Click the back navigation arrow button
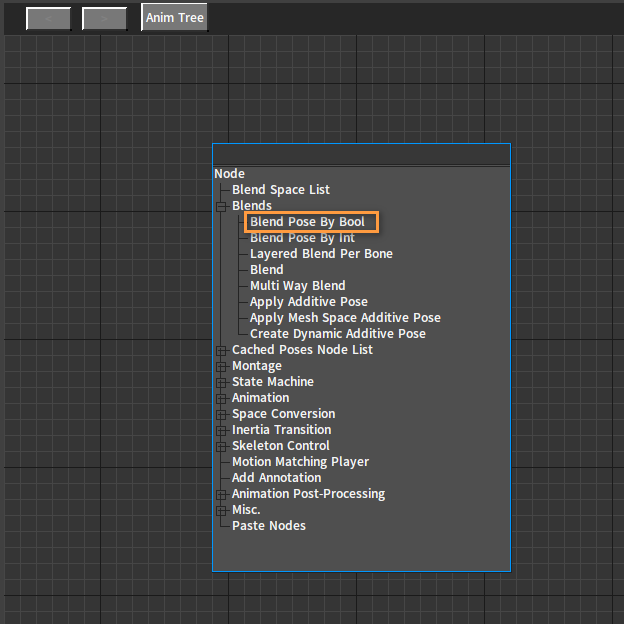The image size is (624, 624). [x=49, y=18]
